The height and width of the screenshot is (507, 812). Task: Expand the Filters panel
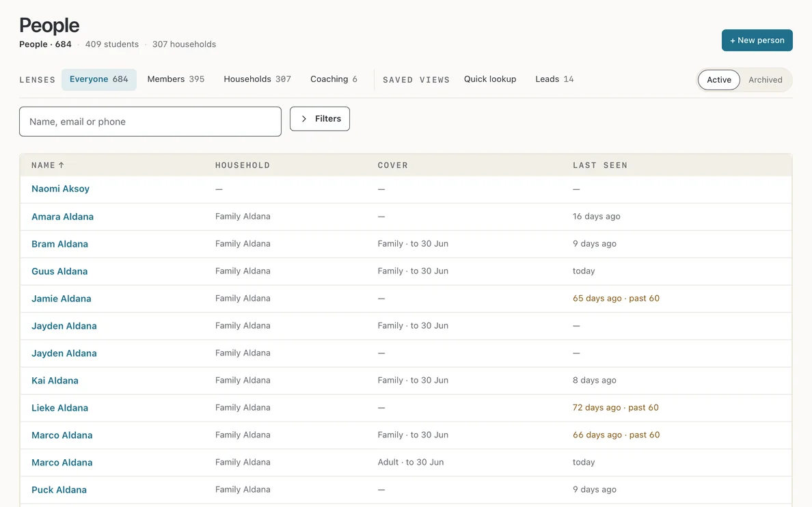click(x=319, y=119)
